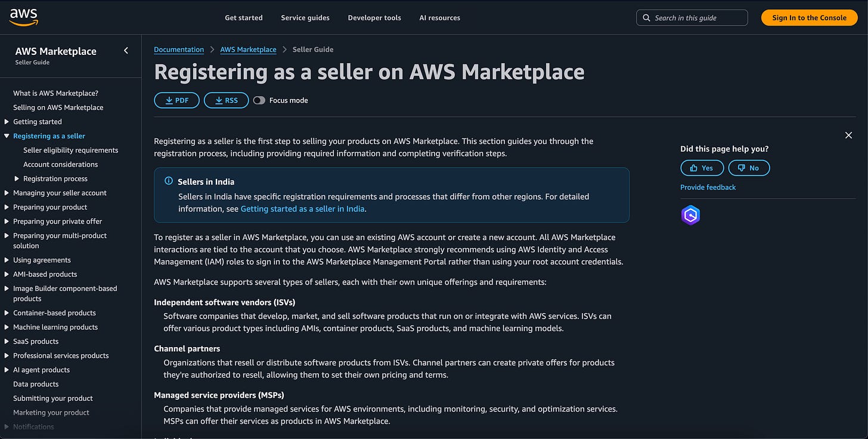Click the thumbs-up Yes feedback button
This screenshot has width=868, height=439.
[702, 168]
